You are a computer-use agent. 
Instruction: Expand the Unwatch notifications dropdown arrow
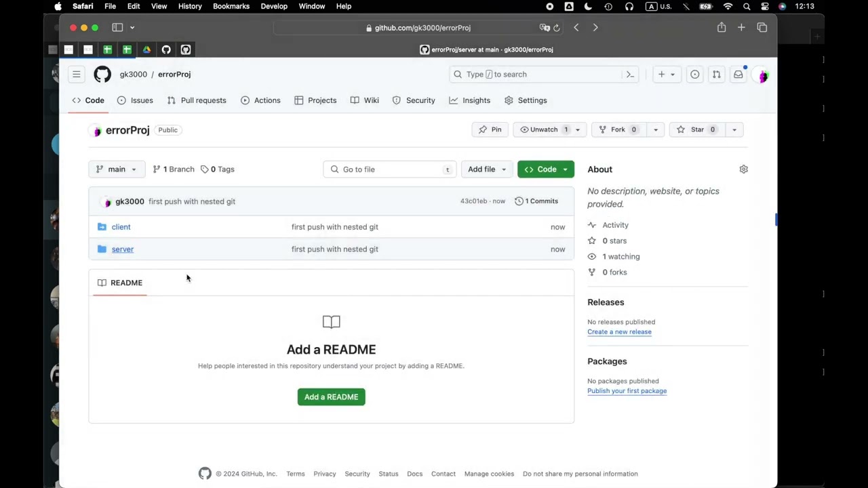click(x=578, y=129)
